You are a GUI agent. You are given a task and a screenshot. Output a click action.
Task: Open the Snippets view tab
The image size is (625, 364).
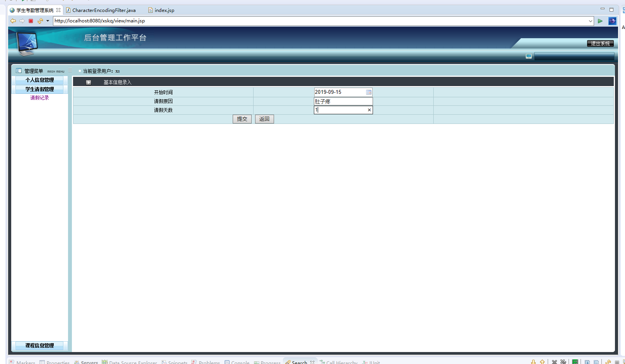174,362
